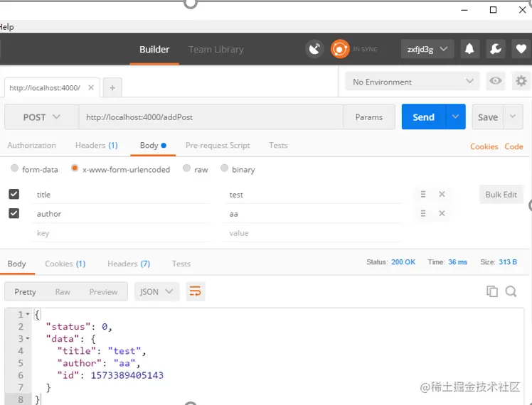
Task: Select form-data body type
Action: (x=14, y=168)
